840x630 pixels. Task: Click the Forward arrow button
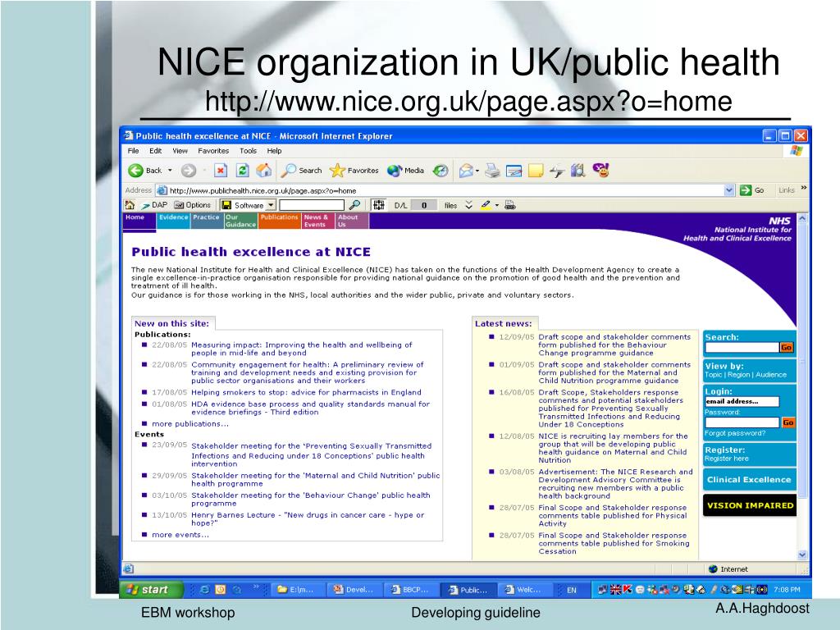coord(189,171)
